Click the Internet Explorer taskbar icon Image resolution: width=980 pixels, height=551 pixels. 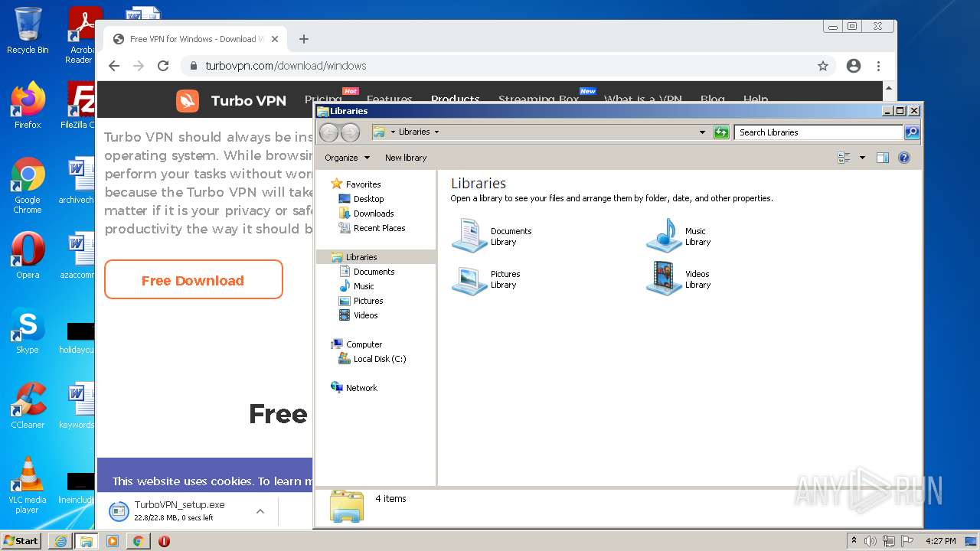(x=60, y=541)
